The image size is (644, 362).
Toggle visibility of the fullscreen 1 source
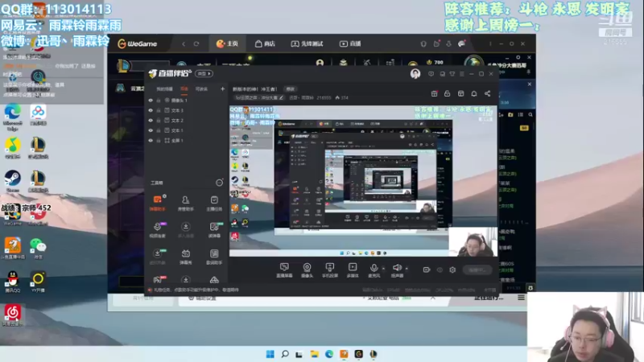pyautogui.click(x=151, y=140)
